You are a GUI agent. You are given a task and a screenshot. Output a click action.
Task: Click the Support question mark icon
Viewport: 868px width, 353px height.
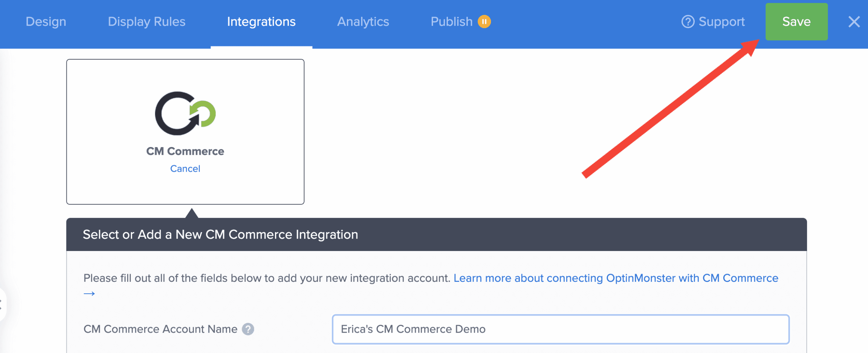point(688,22)
